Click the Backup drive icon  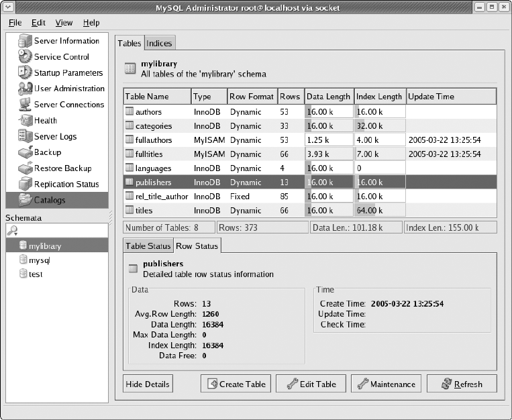[25, 152]
